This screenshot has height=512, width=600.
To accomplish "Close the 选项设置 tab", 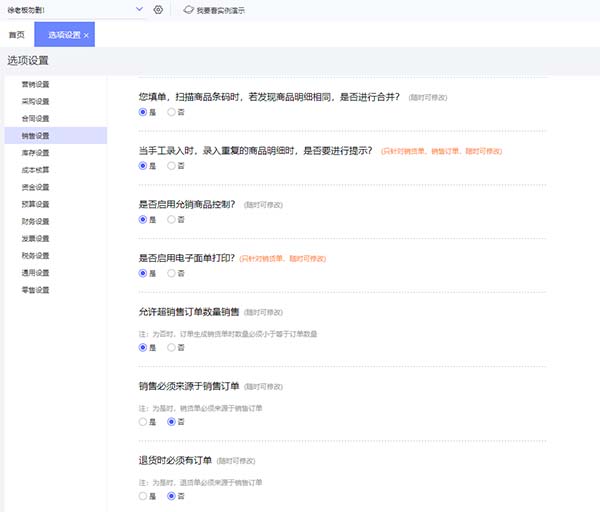I will click(86, 35).
